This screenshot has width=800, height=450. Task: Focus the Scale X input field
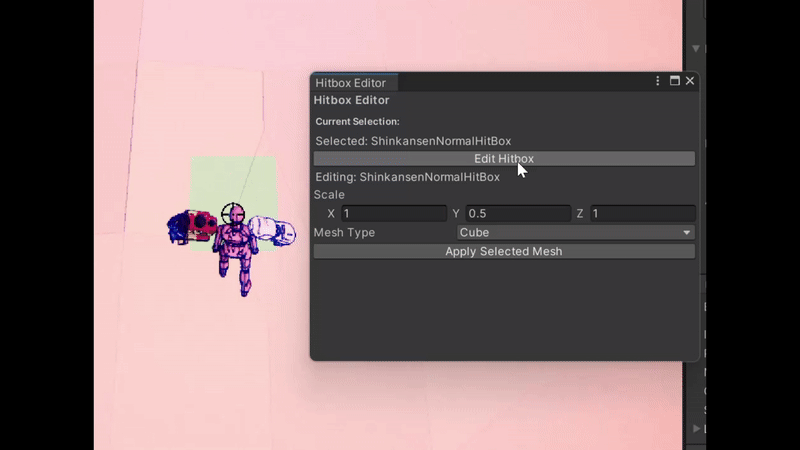pos(394,213)
